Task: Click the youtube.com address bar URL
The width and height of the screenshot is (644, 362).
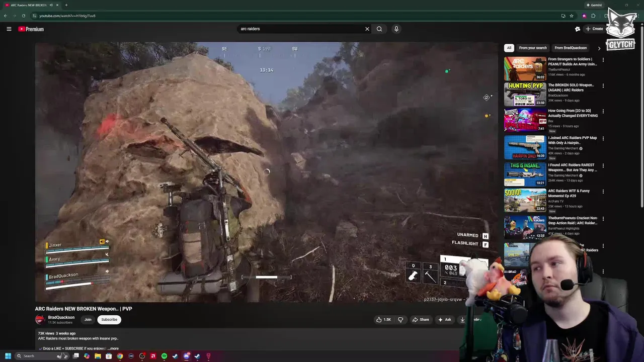Action: coord(67,16)
